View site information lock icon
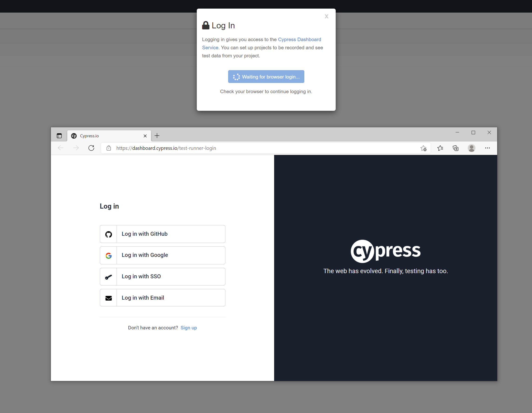Screen dimensions: 532x413 [109, 148]
